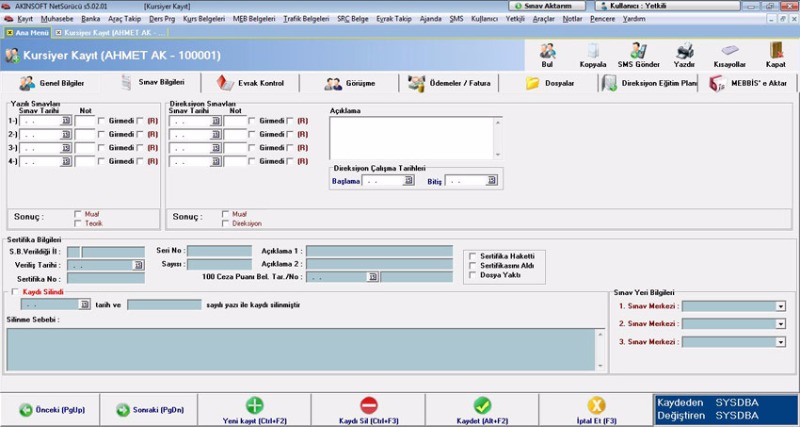This screenshot has width=800, height=427.
Task: Check the Dosya Yaktı checkbox
Action: [473, 274]
